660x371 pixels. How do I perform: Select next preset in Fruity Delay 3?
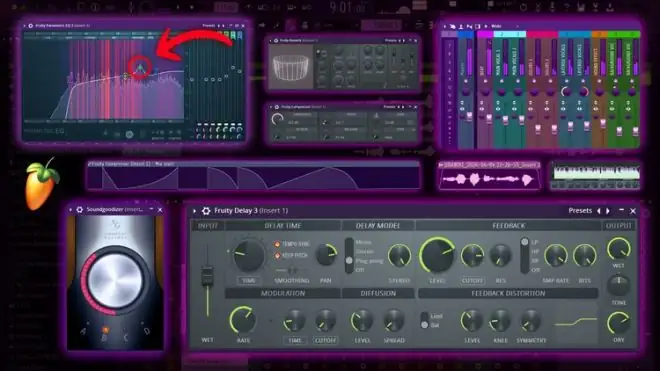pyautogui.click(x=608, y=211)
